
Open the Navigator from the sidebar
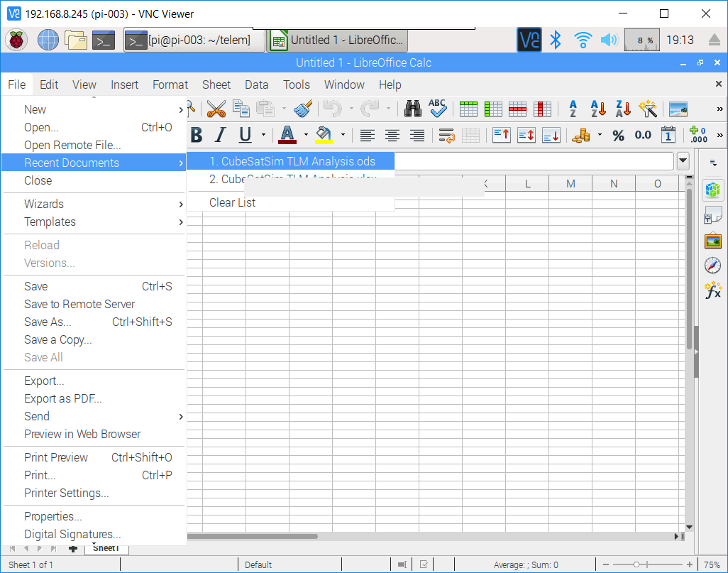pyautogui.click(x=712, y=265)
